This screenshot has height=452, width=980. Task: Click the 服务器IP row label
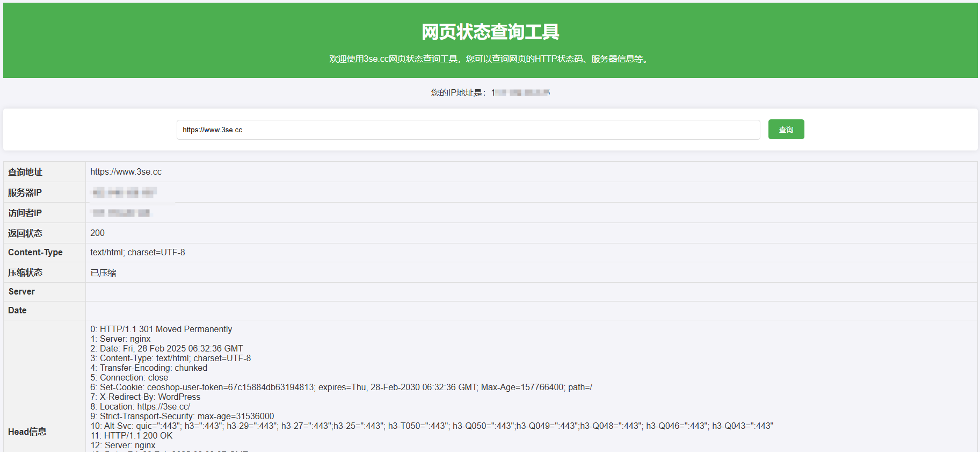point(25,192)
